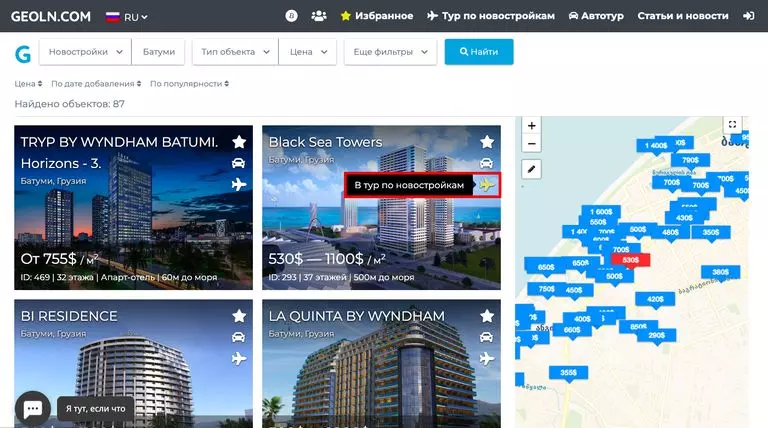Image resolution: width=768 pixels, height=428 pixels.
Task: Sort by По популярности
Action: click(190, 84)
